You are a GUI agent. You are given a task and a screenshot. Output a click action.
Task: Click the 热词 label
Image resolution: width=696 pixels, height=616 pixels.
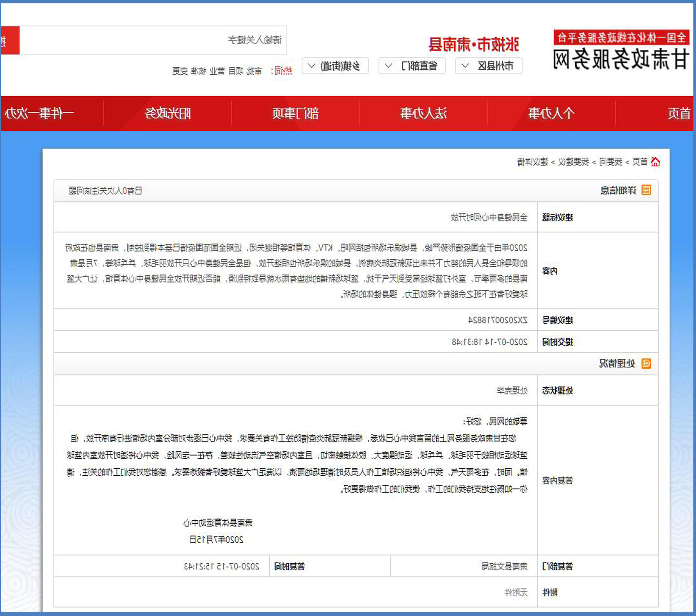pos(282,71)
